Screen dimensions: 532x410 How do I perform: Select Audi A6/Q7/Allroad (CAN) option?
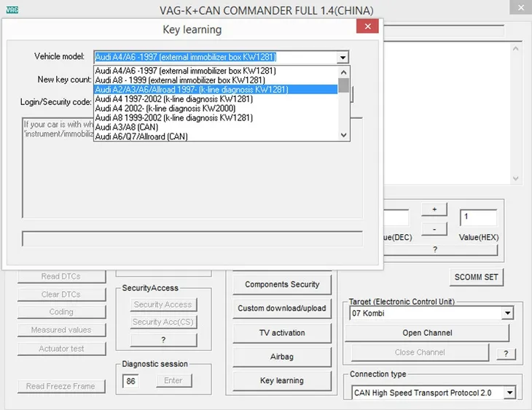pyautogui.click(x=216, y=136)
